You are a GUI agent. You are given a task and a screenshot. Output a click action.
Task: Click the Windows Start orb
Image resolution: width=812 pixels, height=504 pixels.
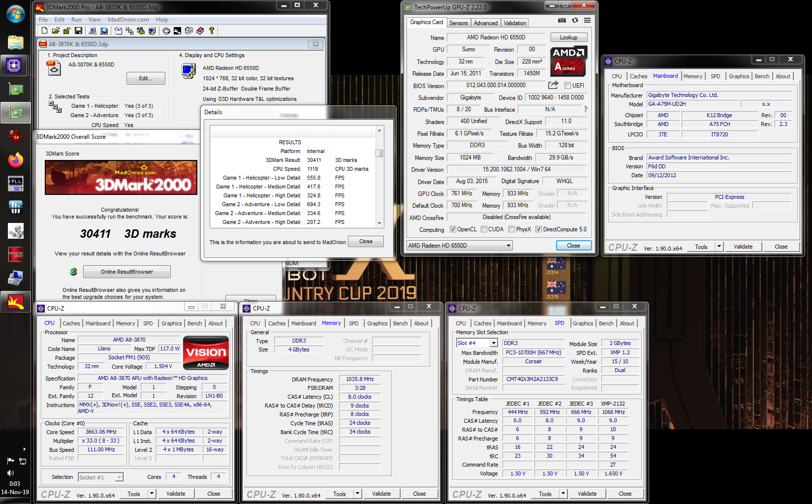click(x=15, y=14)
